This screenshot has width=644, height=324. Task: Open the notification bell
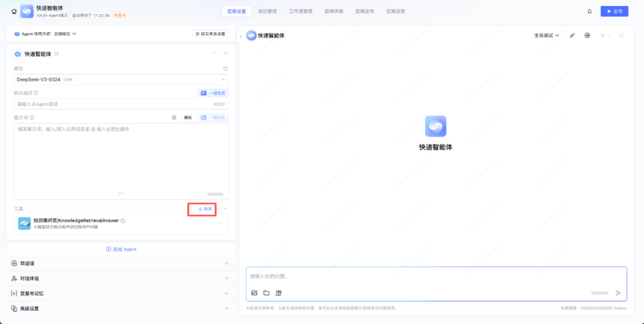tap(590, 11)
